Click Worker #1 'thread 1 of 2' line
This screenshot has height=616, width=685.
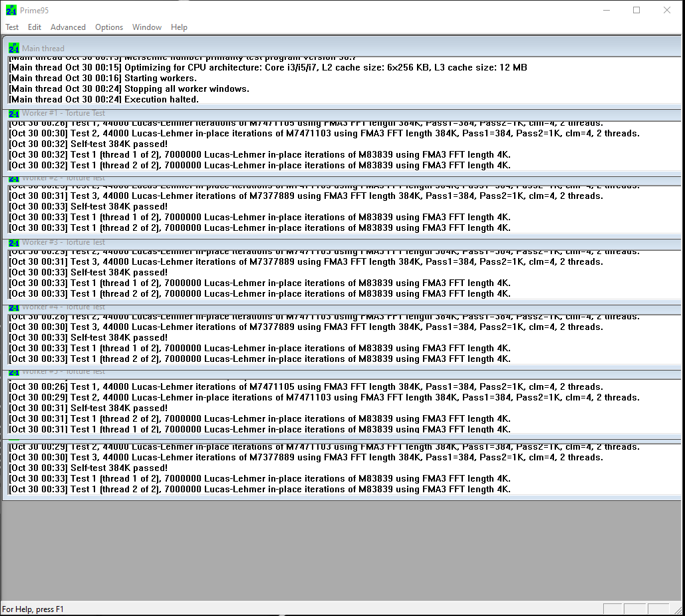(259, 154)
